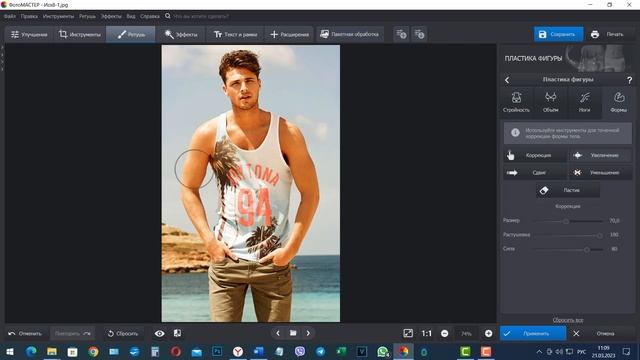Click the first preset icon beside Пакетная обработка
640x360 pixels.
pos(402,34)
